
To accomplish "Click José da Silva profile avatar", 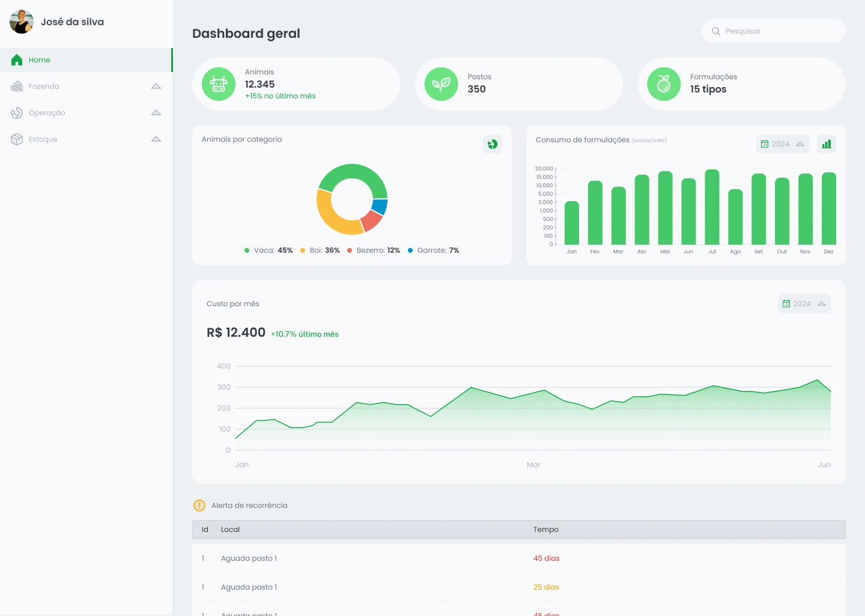I will point(22,22).
